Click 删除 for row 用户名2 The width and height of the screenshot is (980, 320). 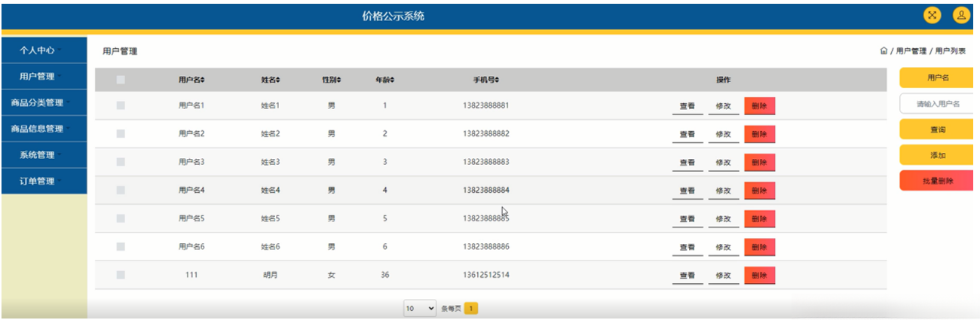coord(759,134)
